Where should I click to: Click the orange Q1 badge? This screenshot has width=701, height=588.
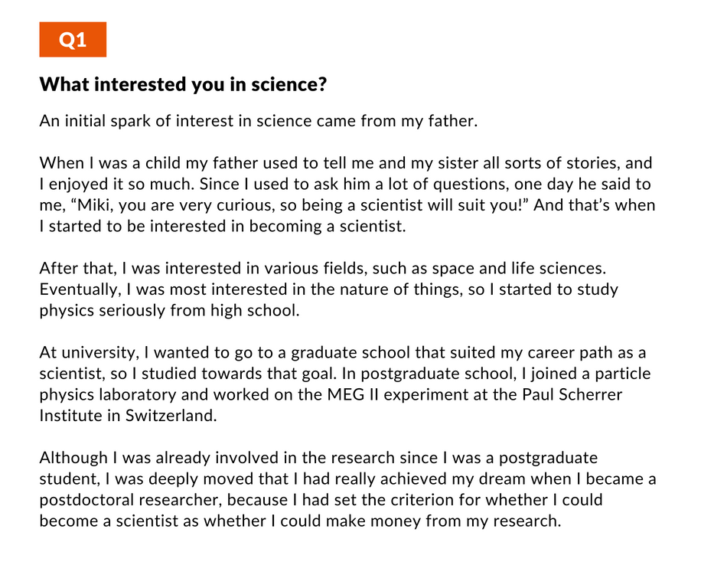pyautogui.click(x=73, y=39)
